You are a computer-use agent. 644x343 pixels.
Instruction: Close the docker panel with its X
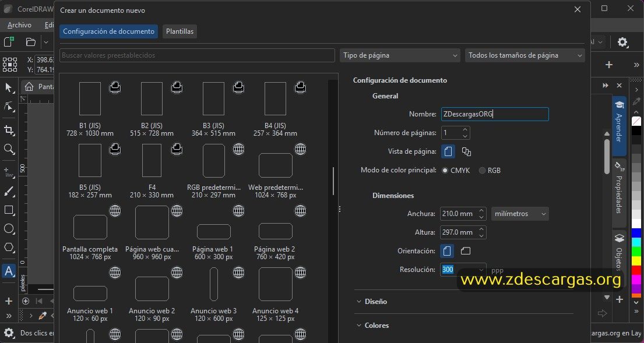point(619,86)
